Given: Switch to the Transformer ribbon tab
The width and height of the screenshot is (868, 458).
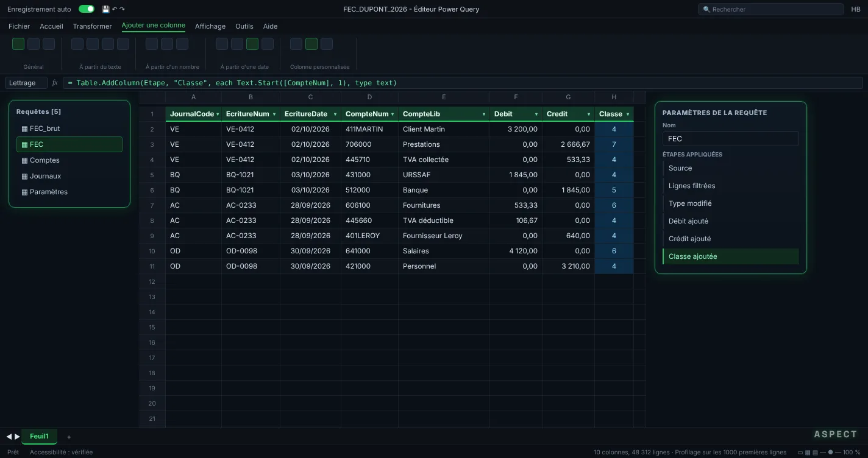Looking at the screenshot, I should pyautogui.click(x=92, y=26).
